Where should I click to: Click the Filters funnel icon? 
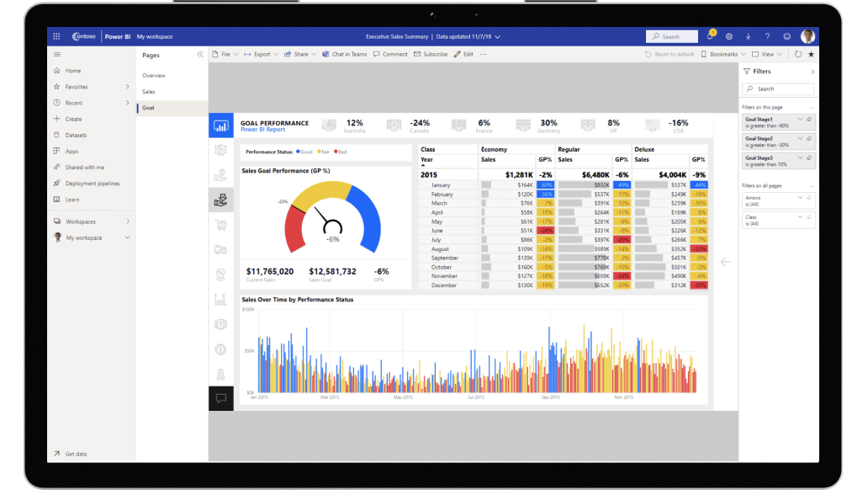click(x=746, y=72)
